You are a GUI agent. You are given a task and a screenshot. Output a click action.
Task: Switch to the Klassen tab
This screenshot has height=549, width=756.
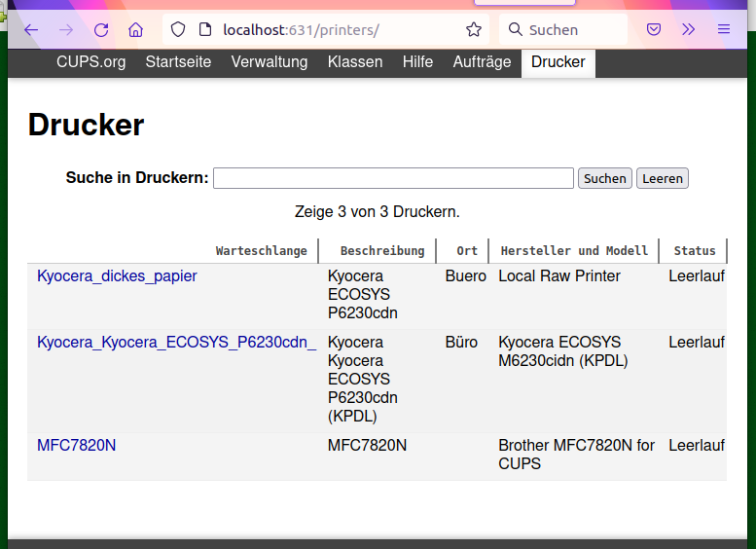coord(355,61)
